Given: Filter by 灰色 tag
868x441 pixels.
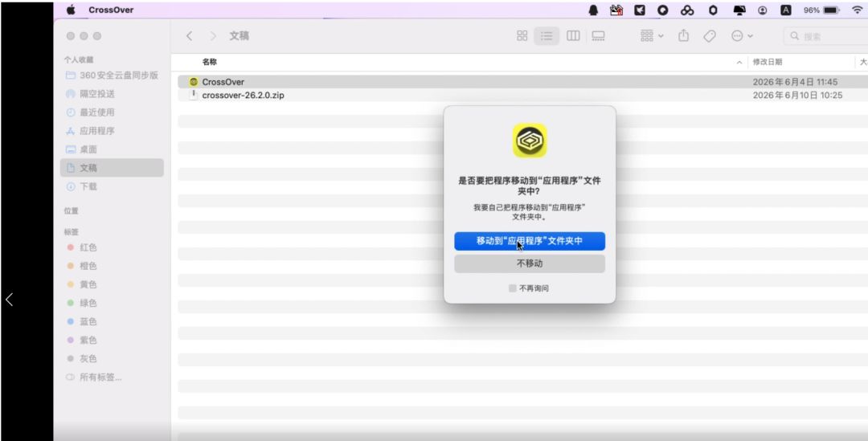Looking at the screenshot, I should pyautogui.click(x=82, y=358).
